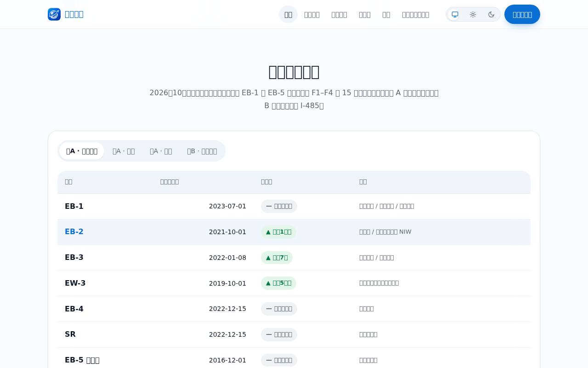Click the green advance badge in EB-3 row
The image size is (588, 368).
tap(277, 258)
